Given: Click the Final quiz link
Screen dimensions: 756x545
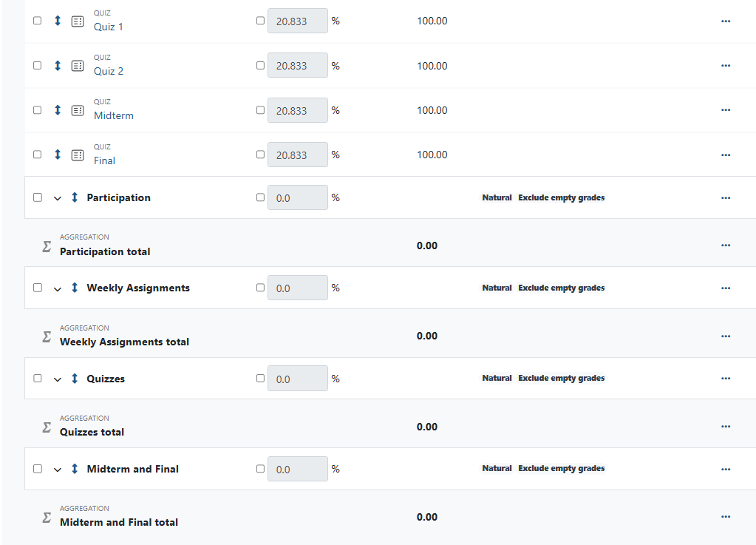Looking at the screenshot, I should pyautogui.click(x=104, y=160).
